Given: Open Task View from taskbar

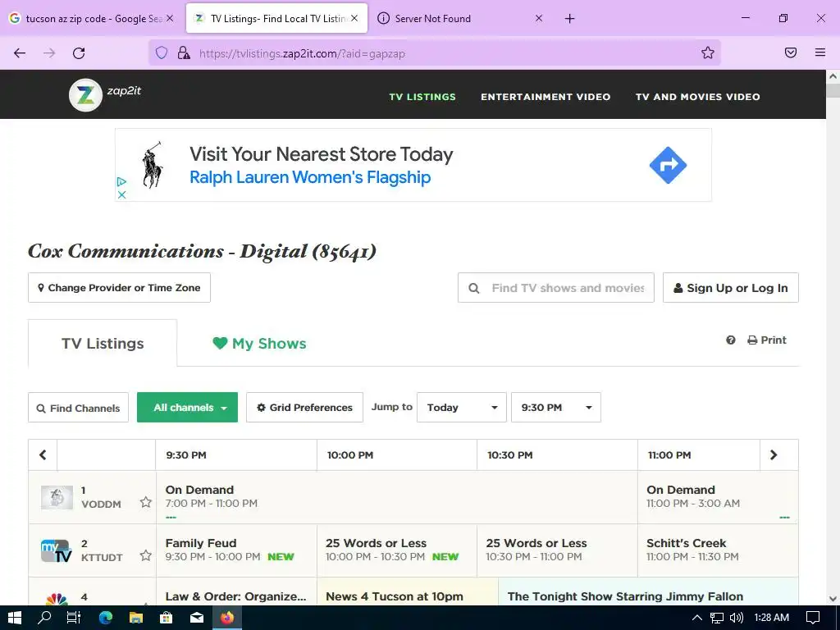Looking at the screenshot, I should point(74,618).
